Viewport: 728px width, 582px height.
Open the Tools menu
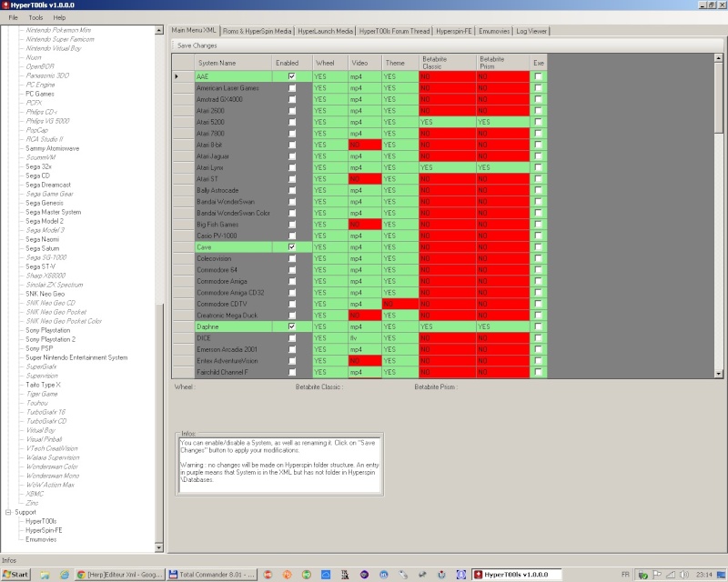(x=35, y=17)
